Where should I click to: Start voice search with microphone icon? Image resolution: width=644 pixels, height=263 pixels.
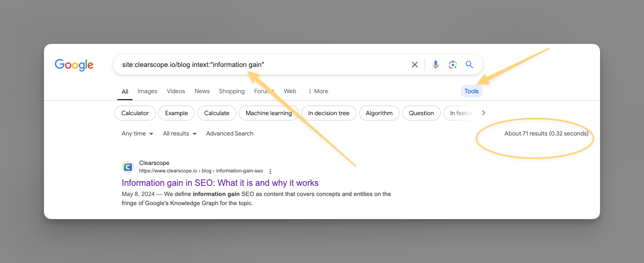(x=435, y=65)
